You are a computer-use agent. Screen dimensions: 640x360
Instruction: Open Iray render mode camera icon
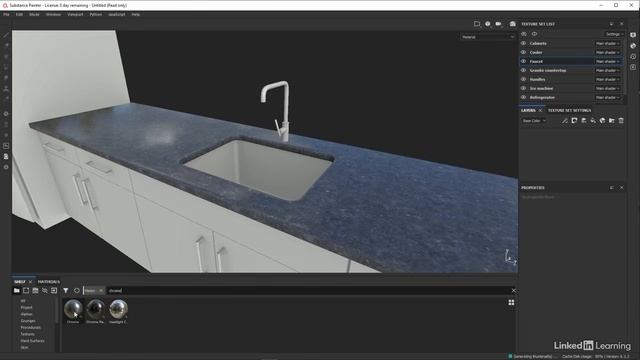(x=512, y=24)
